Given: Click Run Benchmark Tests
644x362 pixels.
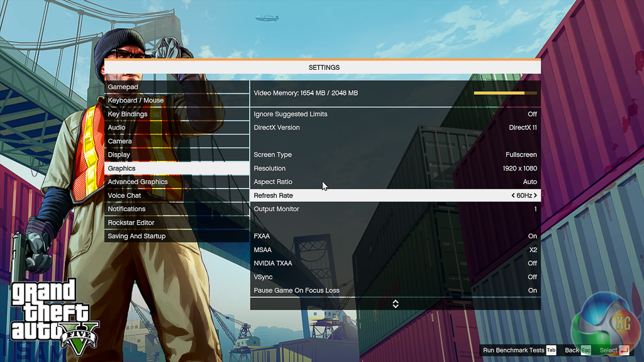Looking at the screenshot, I should pyautogui.click(x=513, y=350).
